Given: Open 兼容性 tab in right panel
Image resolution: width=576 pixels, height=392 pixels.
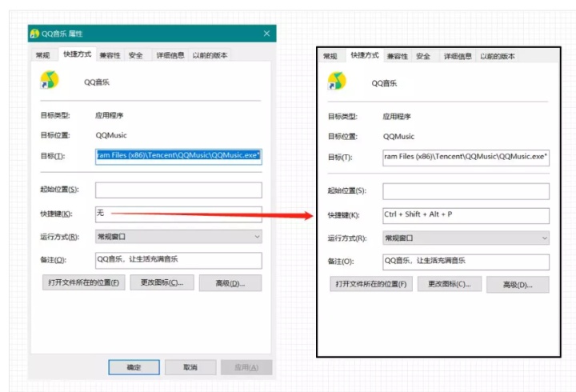Looking at the screenshot, I should pyautogui.click(x=398, y=56).
